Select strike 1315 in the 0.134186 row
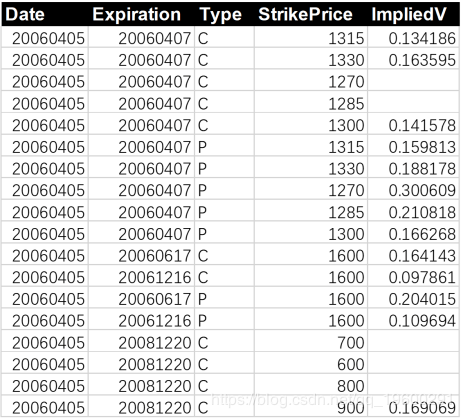 (x=346, y=38)
